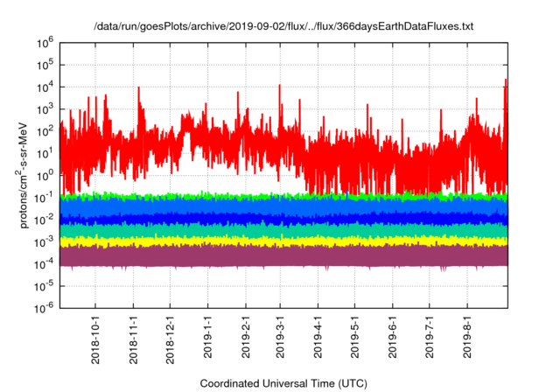Click the 10^-6 y-axis tick label
Viewport: 560px width, 392px height.
45,308
